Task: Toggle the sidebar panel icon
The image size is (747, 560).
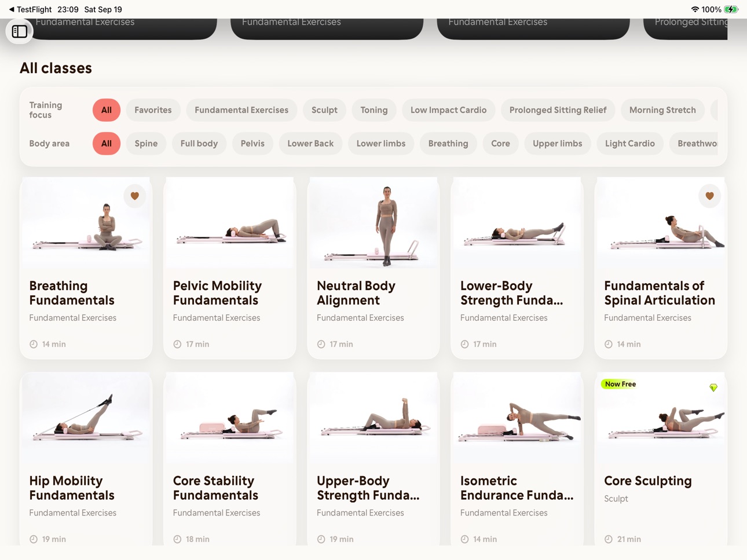Action: pos(19,31)
